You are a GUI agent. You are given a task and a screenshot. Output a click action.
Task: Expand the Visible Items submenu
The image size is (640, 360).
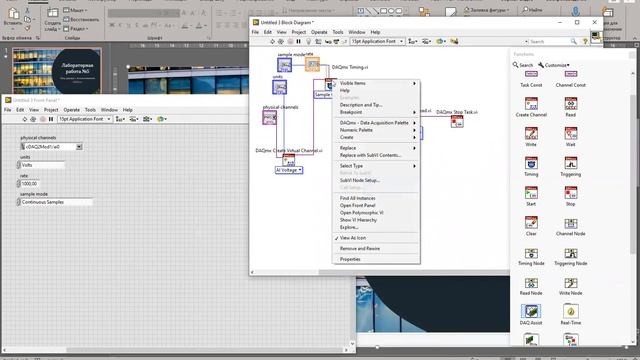pyautogui.click(x=376, y=83)
